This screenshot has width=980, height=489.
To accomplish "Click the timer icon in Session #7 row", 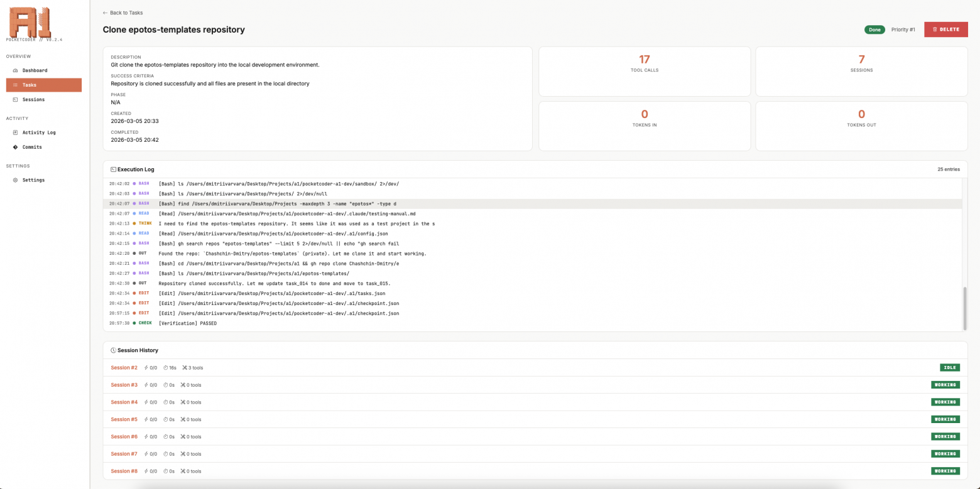I will click(166, 454).
